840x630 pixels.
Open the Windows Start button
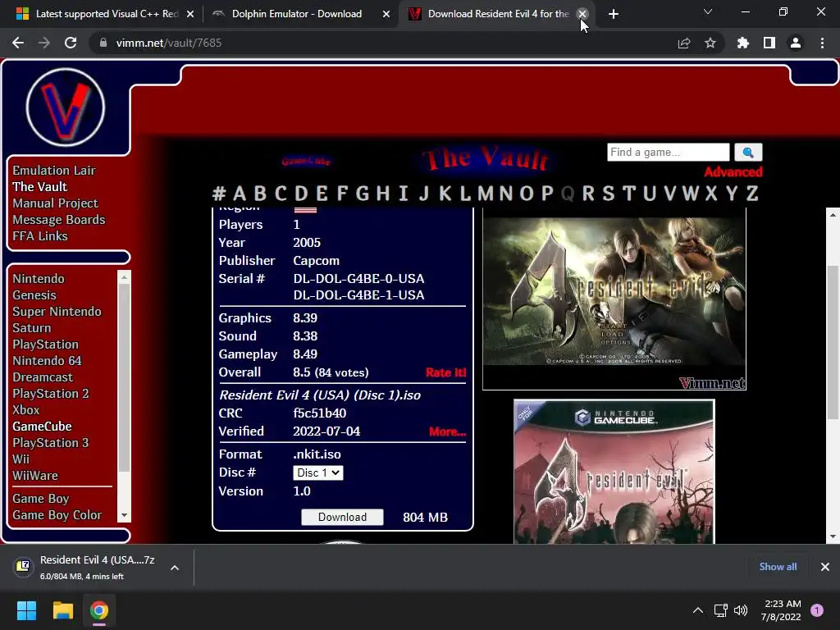click(26, 610)
